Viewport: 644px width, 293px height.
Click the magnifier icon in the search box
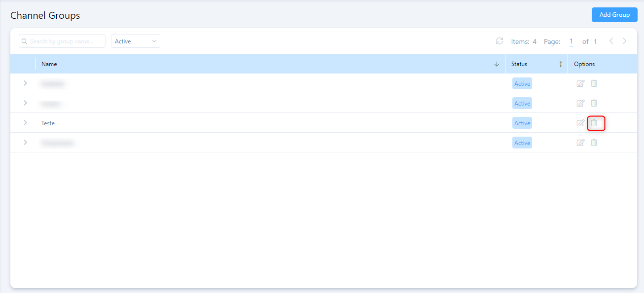click(x=24, y=41)
